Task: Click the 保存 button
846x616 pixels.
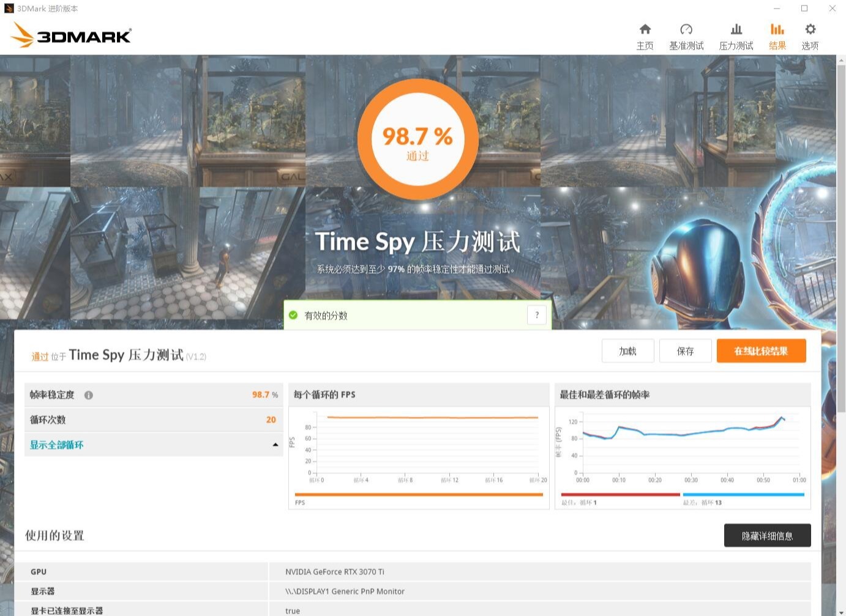Action: click(x=685, y=351)
